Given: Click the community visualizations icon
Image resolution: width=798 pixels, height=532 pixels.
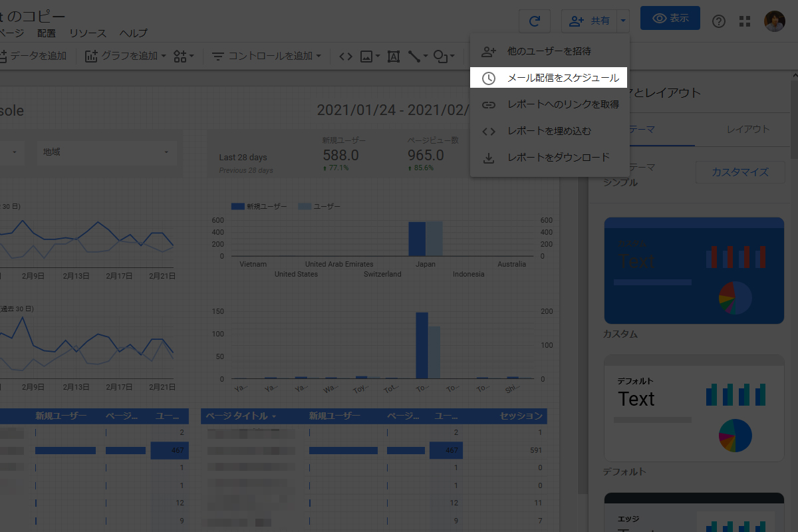Looking at the screenshot, I should pos(183,57).
